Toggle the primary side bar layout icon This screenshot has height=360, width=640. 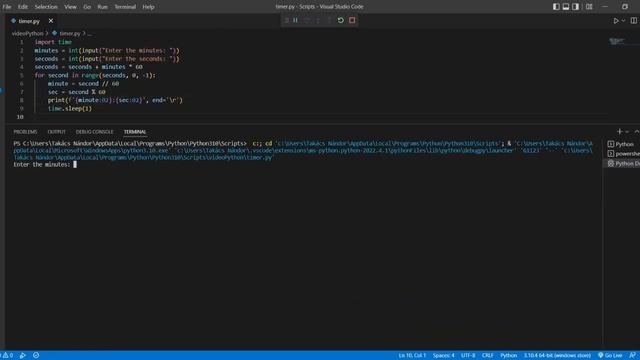tap(556, 7)
